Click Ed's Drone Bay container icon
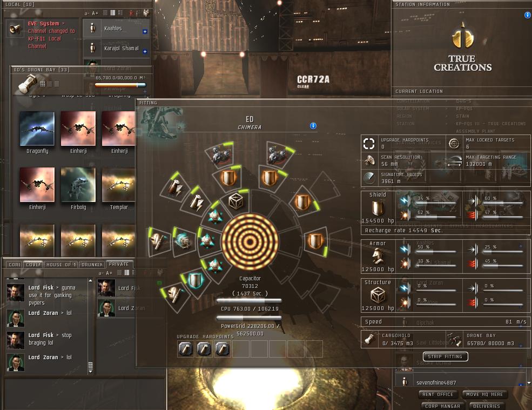This screenshot has width=532, height=410. (27, 84)
